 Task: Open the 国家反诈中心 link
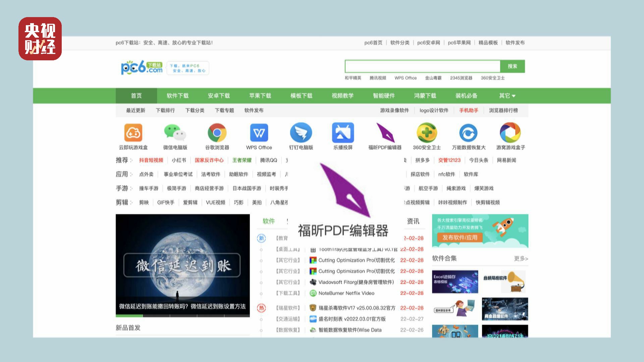[x=210, y=160]
